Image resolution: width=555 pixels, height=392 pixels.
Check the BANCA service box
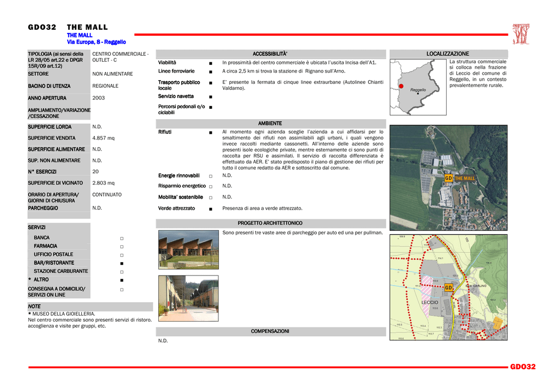click(122, 239)
